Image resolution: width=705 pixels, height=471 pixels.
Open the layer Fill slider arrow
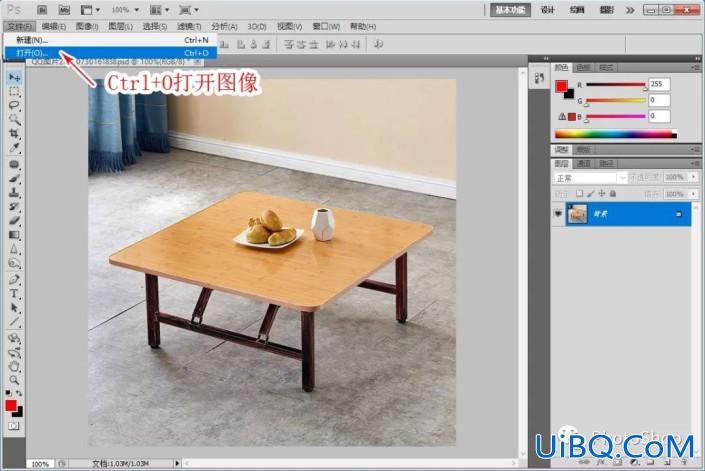point(694,194)
